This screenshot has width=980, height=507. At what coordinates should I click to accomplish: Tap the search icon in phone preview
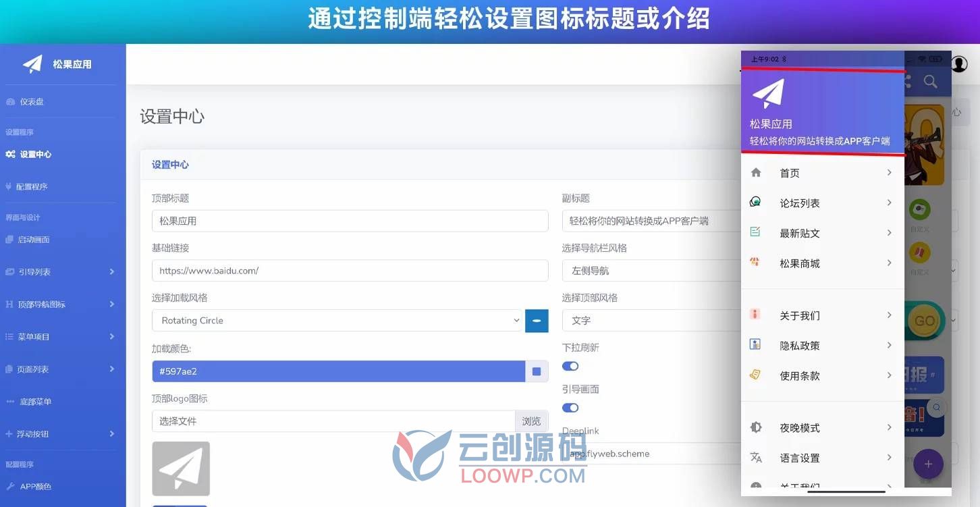930,82
